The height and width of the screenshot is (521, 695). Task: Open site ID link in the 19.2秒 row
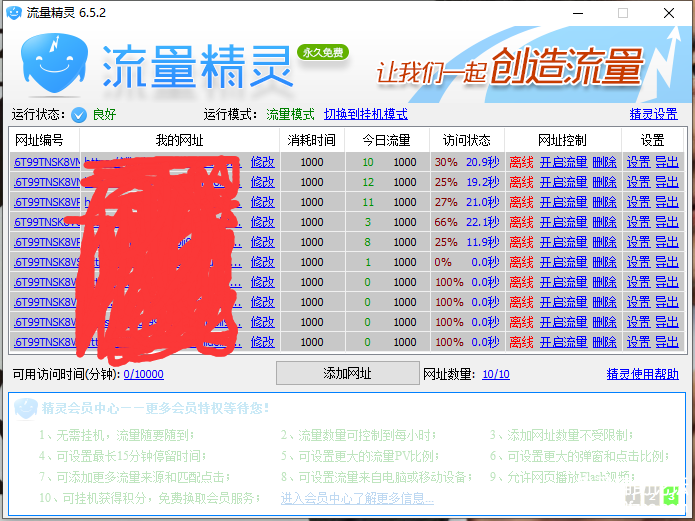point(47,182)
